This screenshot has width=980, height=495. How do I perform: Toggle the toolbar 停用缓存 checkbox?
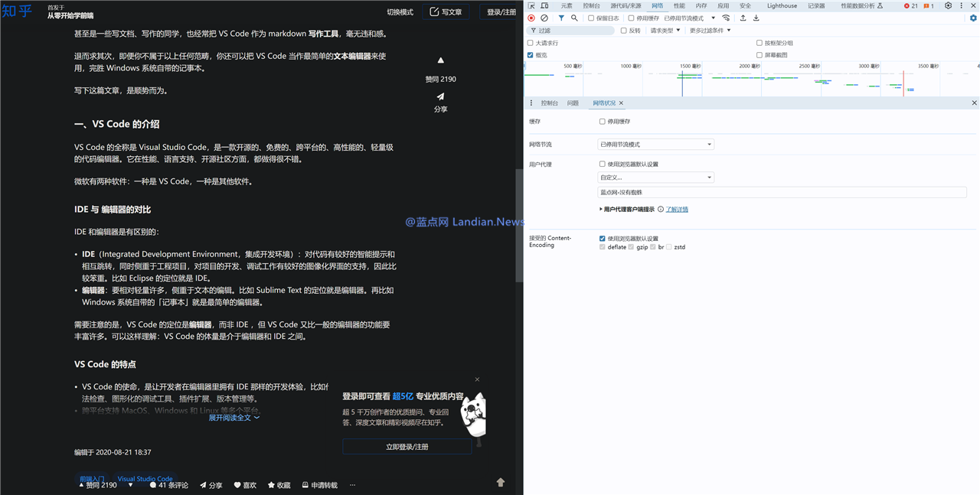[631, 18]
